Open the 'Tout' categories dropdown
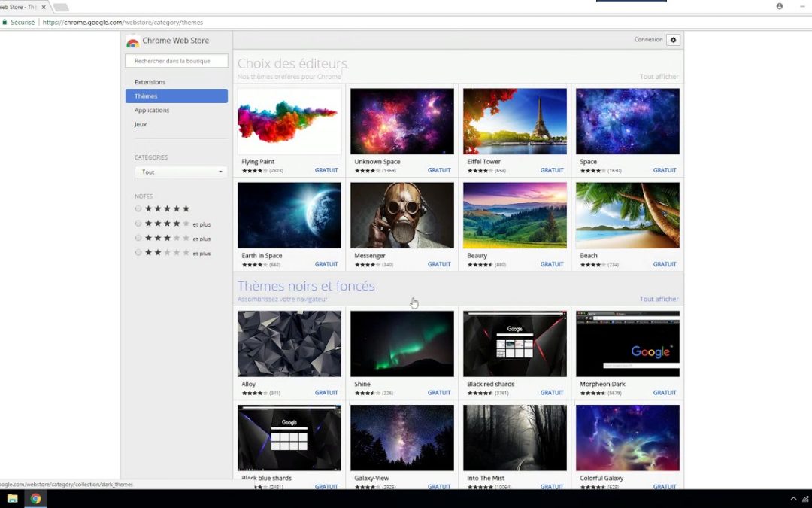Image resolution: width=812 pixels, height=508 pixels. [180, 172]
